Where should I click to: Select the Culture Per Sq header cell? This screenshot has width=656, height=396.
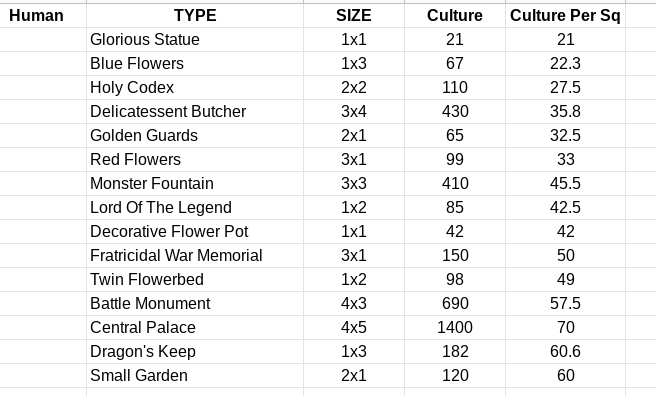(x=565, y=15)
